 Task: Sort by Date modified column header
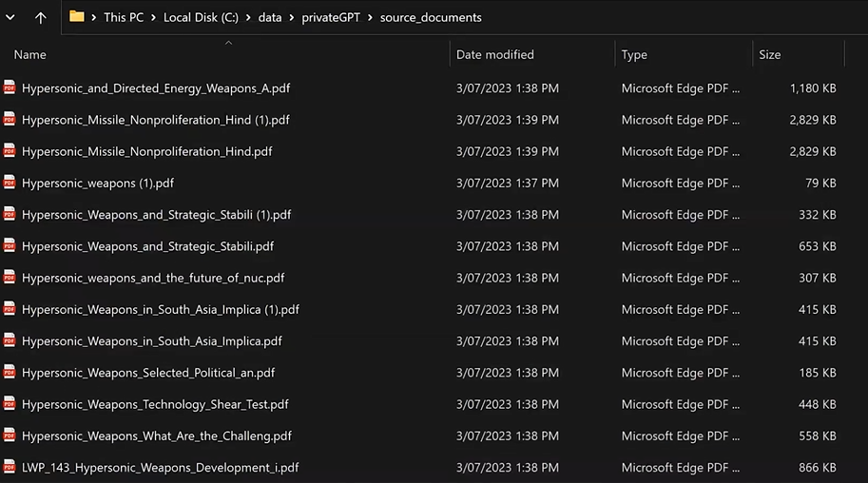[495, 55]
